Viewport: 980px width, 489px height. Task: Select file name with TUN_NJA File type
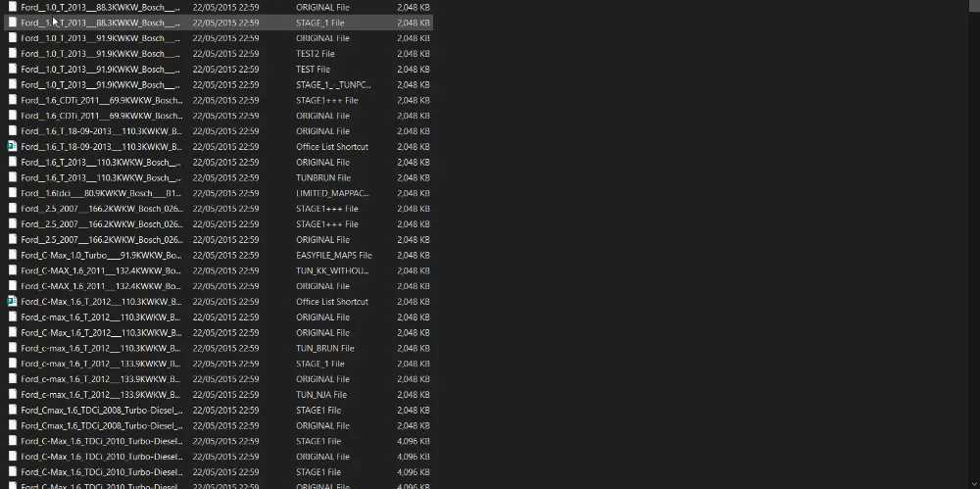tap(101, 395)
